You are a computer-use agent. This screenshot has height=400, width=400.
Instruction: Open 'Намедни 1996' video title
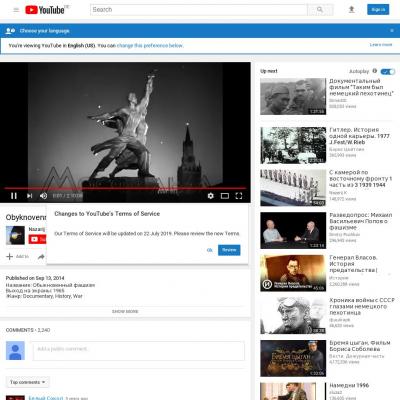pos(349,385)
